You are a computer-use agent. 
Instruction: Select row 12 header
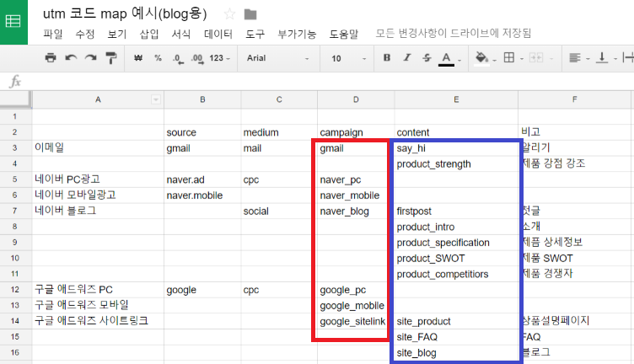coord(15,290)
